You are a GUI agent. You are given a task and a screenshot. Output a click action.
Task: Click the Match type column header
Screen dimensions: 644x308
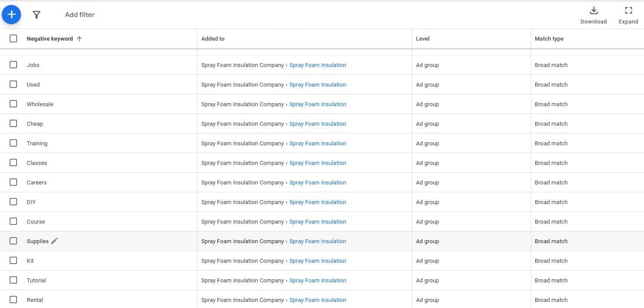tap(549, 39)
